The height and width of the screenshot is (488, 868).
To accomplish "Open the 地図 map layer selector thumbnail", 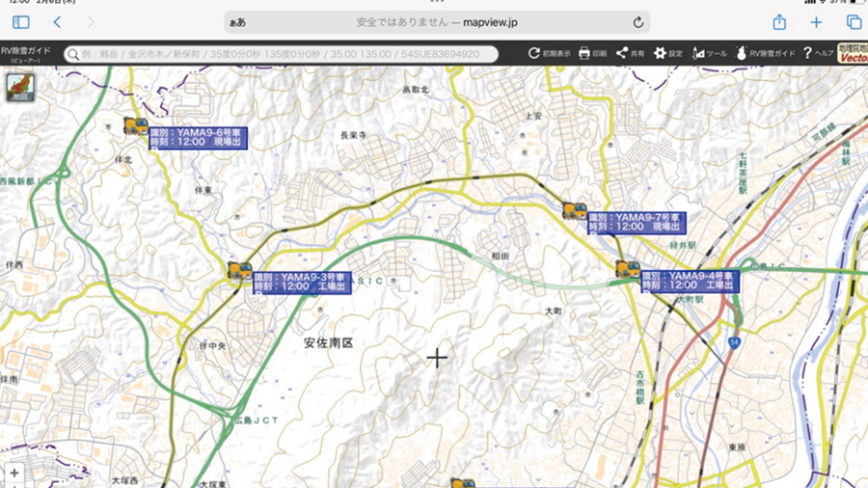I will click(x=19, y=88).
